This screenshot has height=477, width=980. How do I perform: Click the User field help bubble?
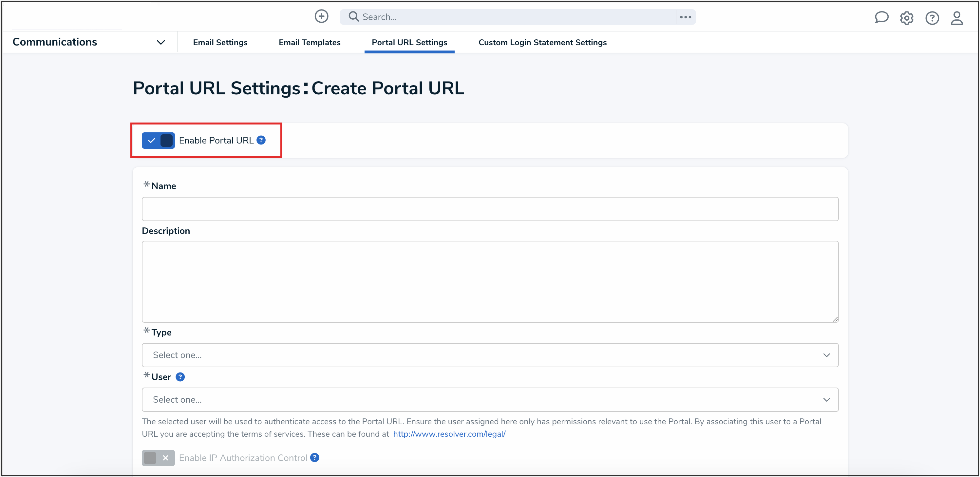180,377
